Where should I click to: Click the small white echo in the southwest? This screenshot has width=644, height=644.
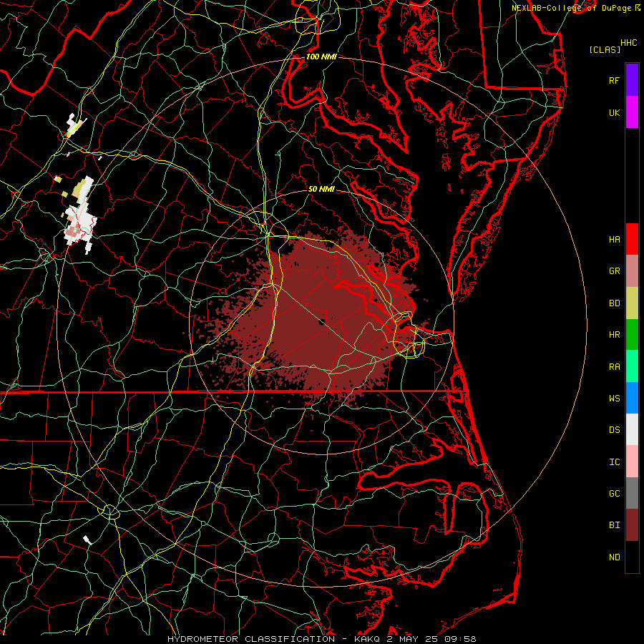tap(87, 540)
